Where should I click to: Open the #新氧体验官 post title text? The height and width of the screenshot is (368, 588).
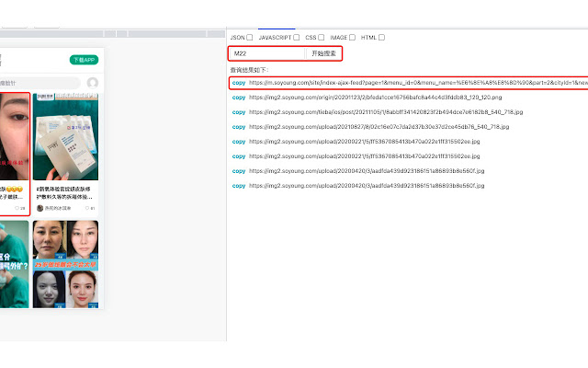[x=64, y=192]
